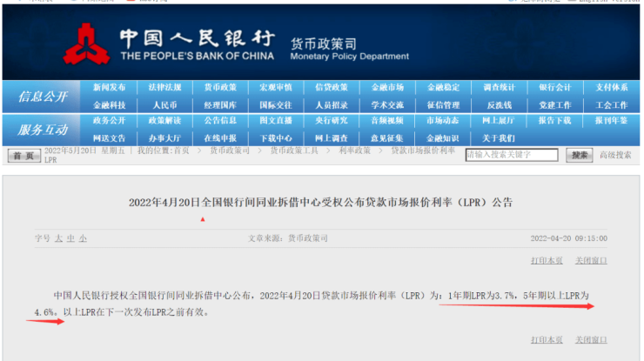The image size is (644, 361).
Task: Click the 信息公开 section header
Action: coord(43,97)
